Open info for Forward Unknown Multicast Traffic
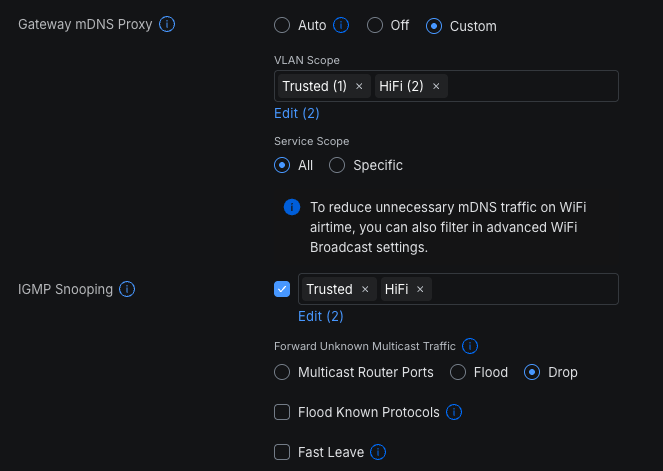This screenshot has width=663, height=471. pyautogui.click(x=470, y=346)
